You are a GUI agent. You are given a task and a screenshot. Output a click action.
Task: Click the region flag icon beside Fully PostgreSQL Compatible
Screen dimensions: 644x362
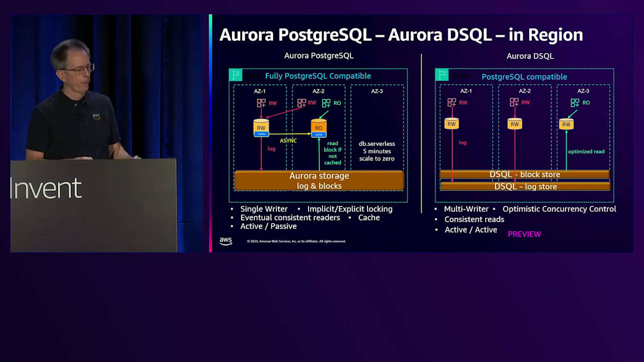(x=236, y=75)
